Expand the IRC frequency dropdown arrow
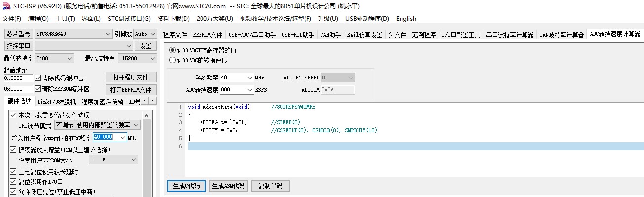This screenshot has width=644, height=197. 122,137
